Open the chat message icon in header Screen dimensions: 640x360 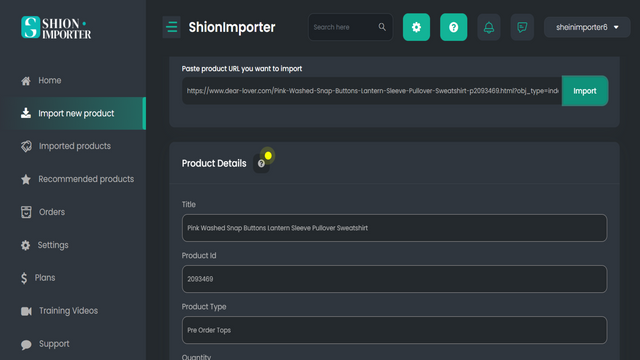[522, 27]
